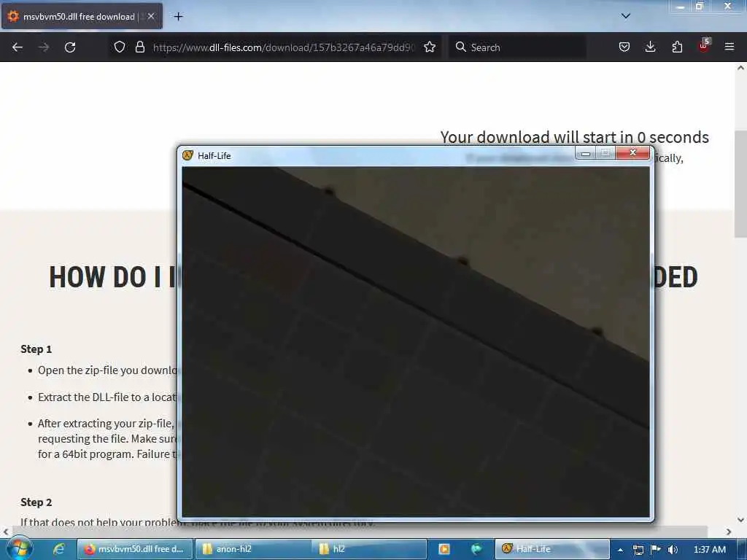Open the Action Center flag icon
747x560 pixels.
coord(656,549)
